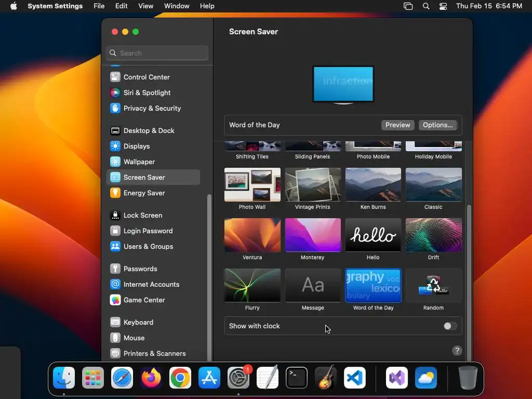This screenshot has width=532, height=399.
Task: Open TextEdit from the Dock
Action: point(268,378)
